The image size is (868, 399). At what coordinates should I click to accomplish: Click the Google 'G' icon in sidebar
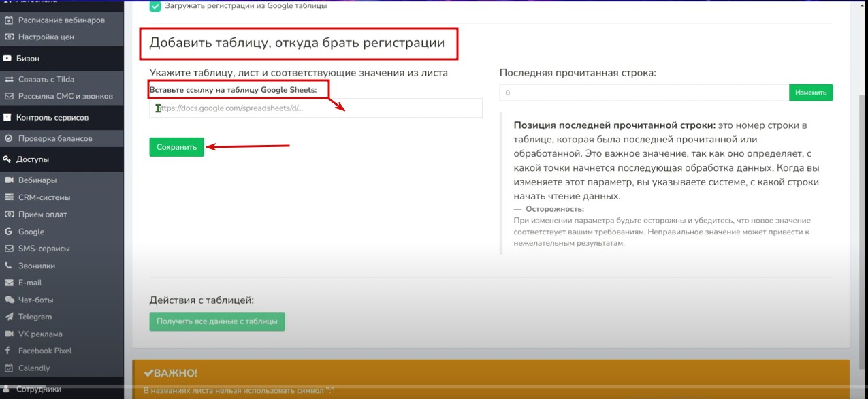pyautogui.click(x=9, y=232)
